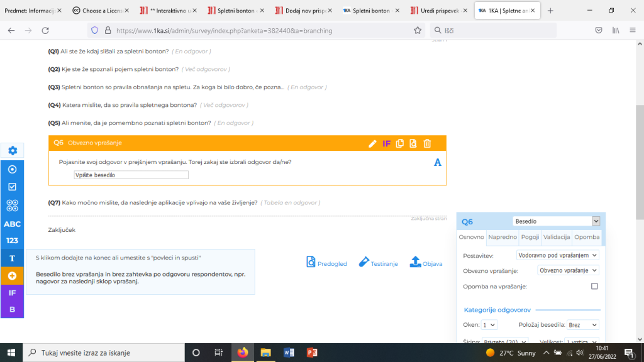Switch to the Validacija tab
Viewport: 644px width, 362px height.
(x=557, y=237)
